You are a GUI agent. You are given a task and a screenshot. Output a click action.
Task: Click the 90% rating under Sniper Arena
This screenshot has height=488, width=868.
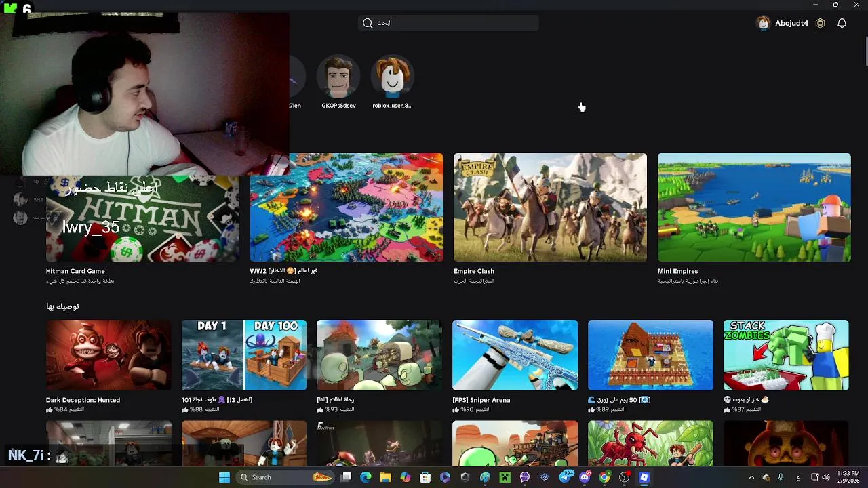(472, 409)
